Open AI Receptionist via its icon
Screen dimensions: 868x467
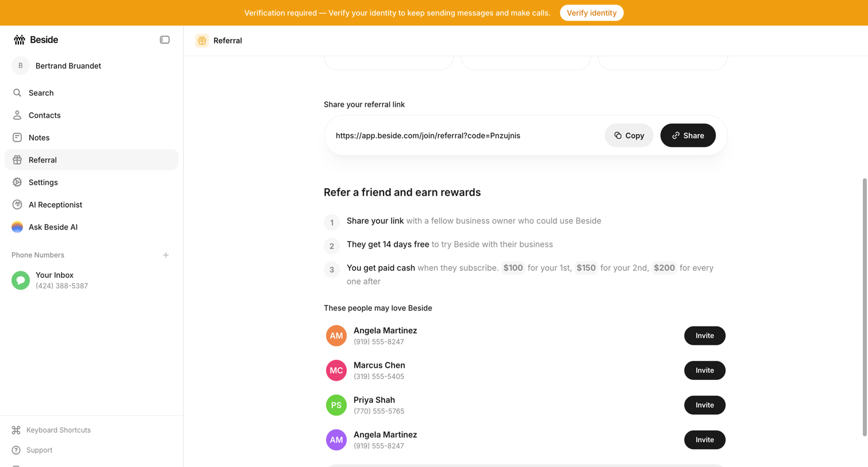pos(17,205)
